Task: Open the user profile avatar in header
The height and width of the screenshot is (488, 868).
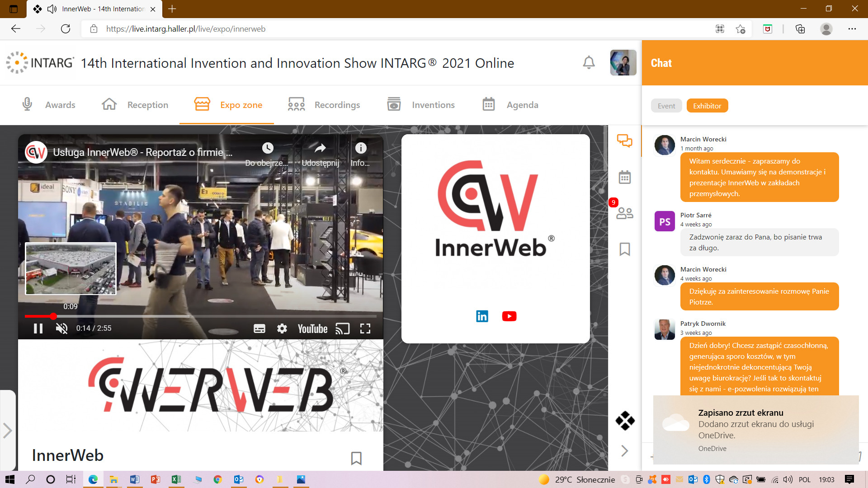Action: pos(623,62)
